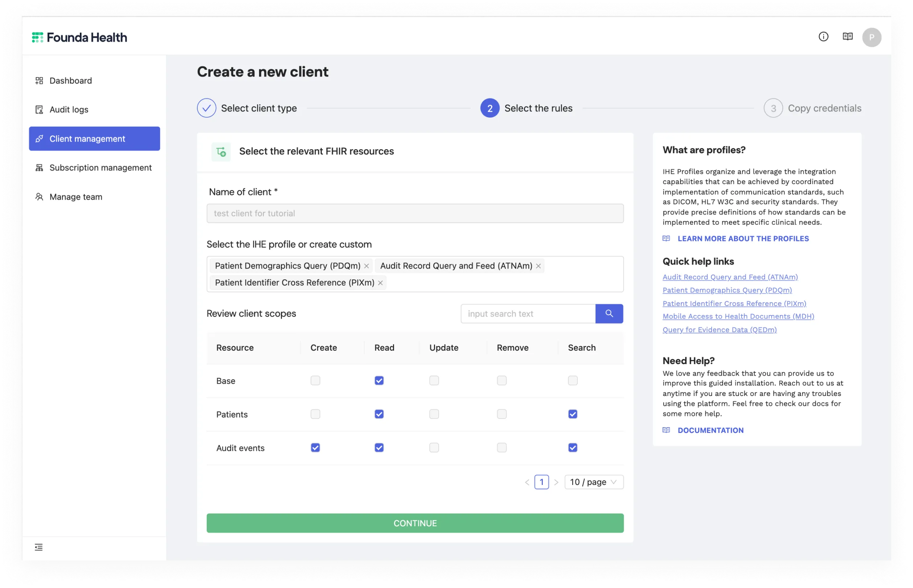The width and height of the screenshot is (913, 588).
Task: Enable Search permission for Base
Action: pyautogui.click(x=573, y=381)
